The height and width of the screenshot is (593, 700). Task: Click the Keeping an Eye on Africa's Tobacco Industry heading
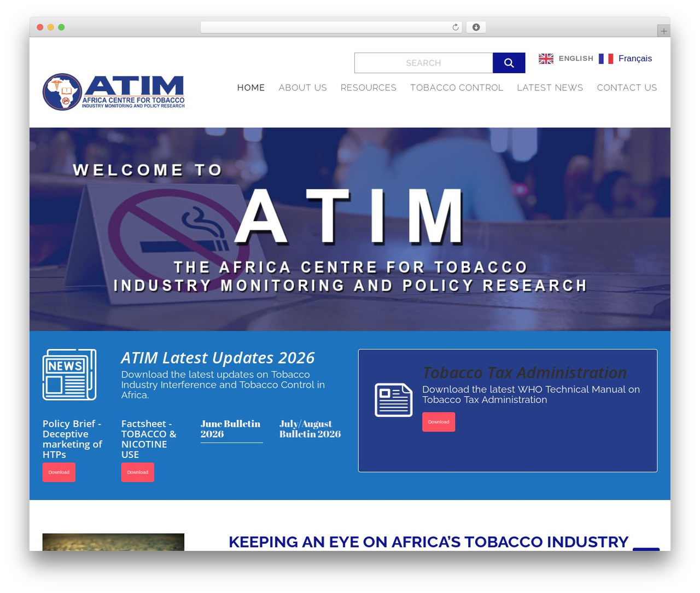[428, 542]
